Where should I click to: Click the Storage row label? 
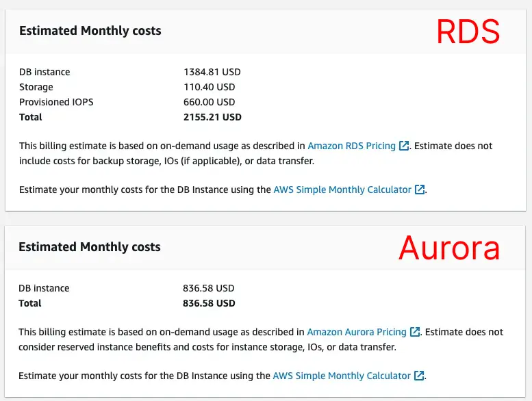coord(36,87)
